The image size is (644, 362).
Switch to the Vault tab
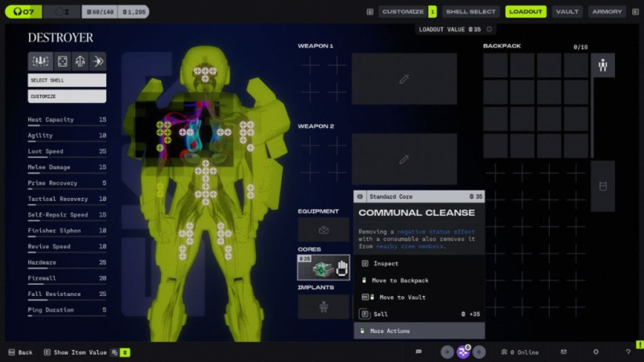[x=567, y=12]
